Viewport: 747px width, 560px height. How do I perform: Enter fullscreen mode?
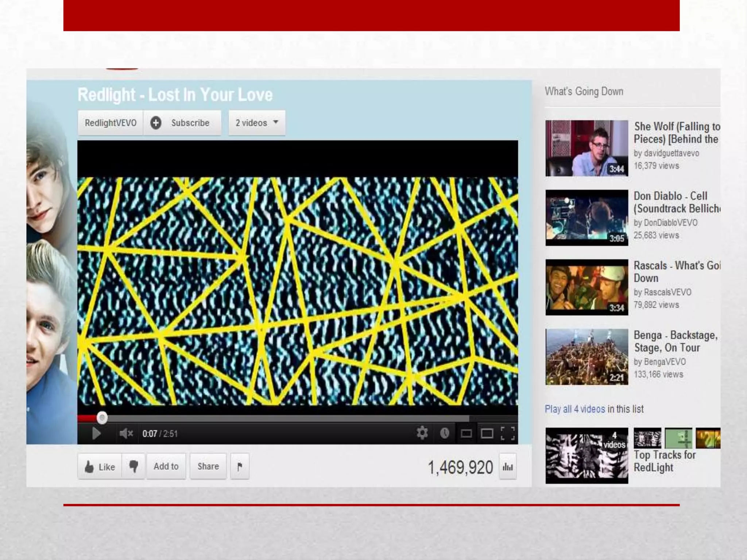(508, 433)
